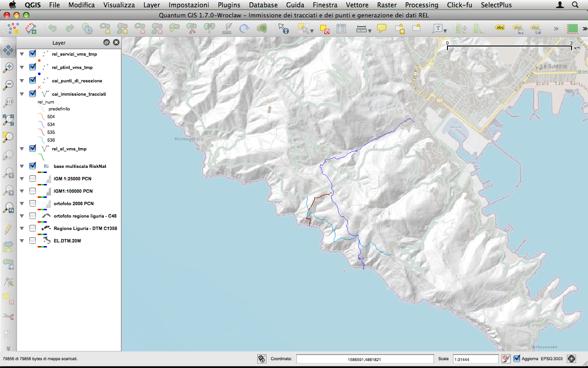
Task: Open the Vettore menu
Action: [x=357, y=5]
